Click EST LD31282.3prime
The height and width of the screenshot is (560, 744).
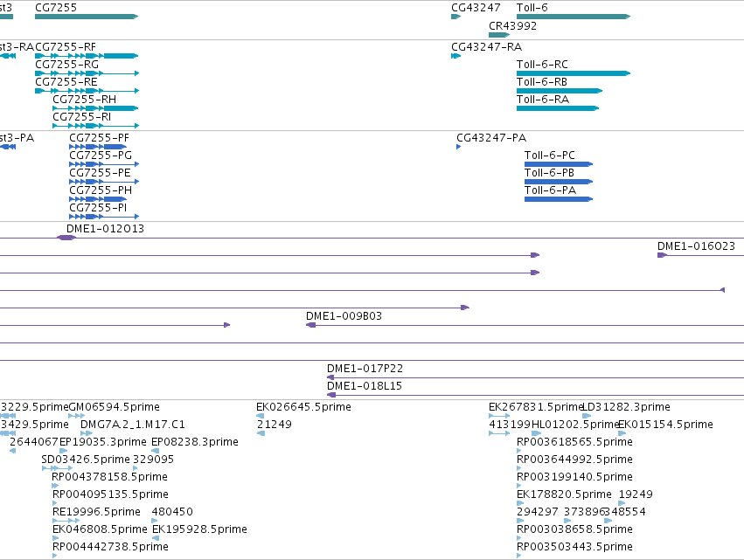point(587,416)
